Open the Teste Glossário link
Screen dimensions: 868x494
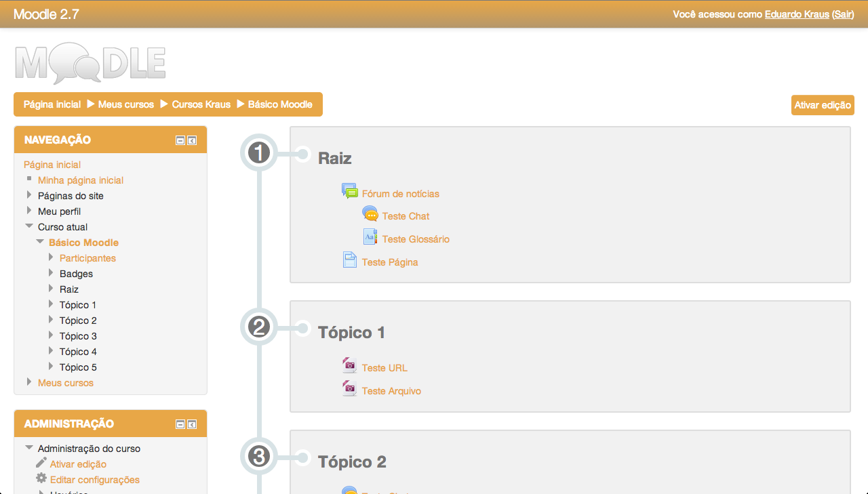(x=416, y=239)
